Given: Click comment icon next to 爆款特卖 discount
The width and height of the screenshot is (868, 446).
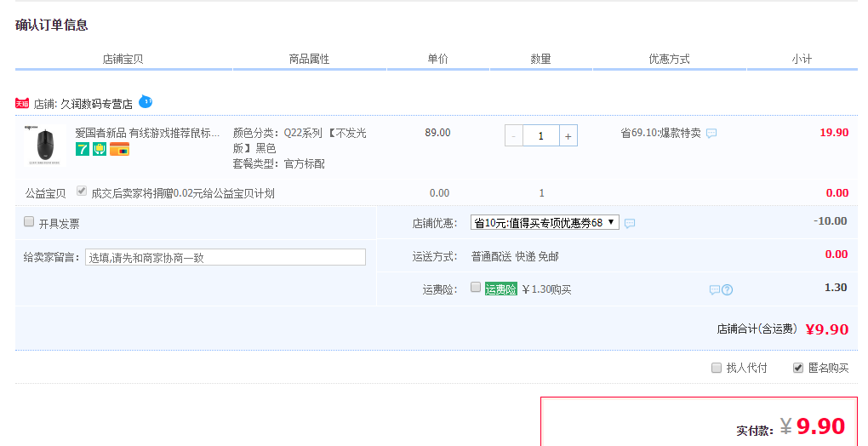Looking at the screenshot, I should click(711, 134).
